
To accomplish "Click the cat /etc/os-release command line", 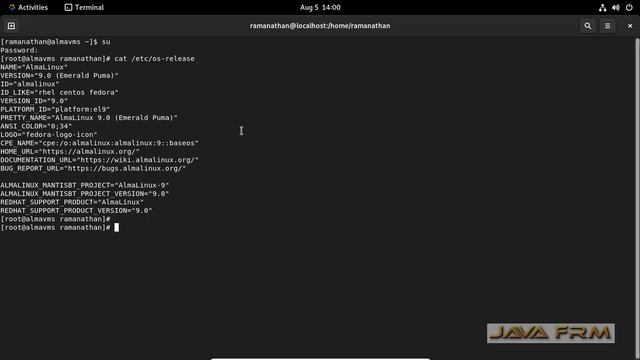I will tap(98, 59).
